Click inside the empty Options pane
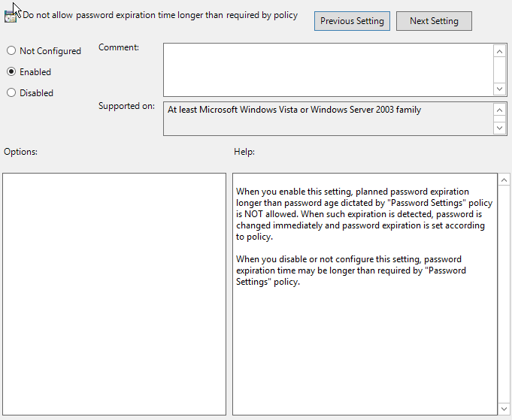Screen dimensions: 512x420 pyautogui.click(x=114, y=294)
